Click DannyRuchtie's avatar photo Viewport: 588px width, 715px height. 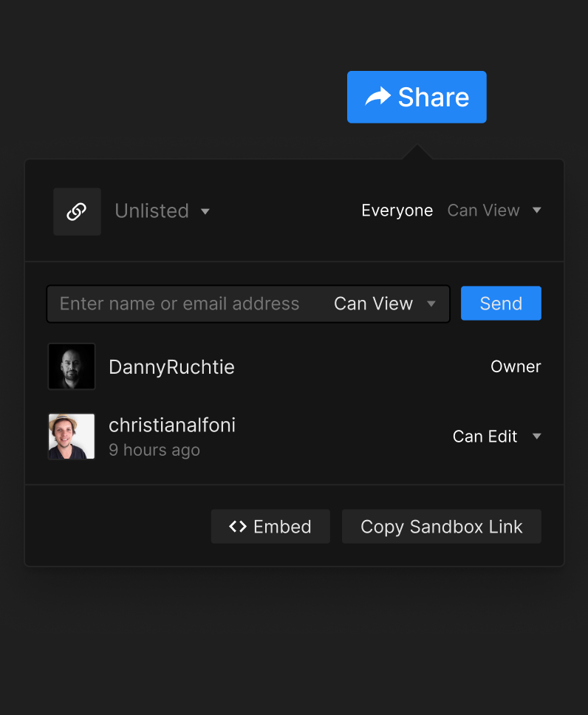tap(72, 366)
